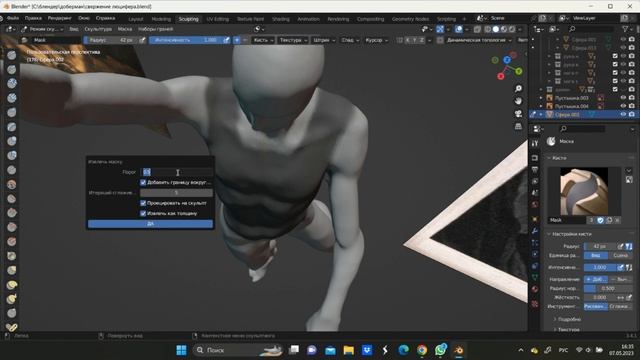Image resolution: width=640 pixels, height=360 pixels.
Task: Switch to the Texture Paint workspace tab
Action: (250, 19)
